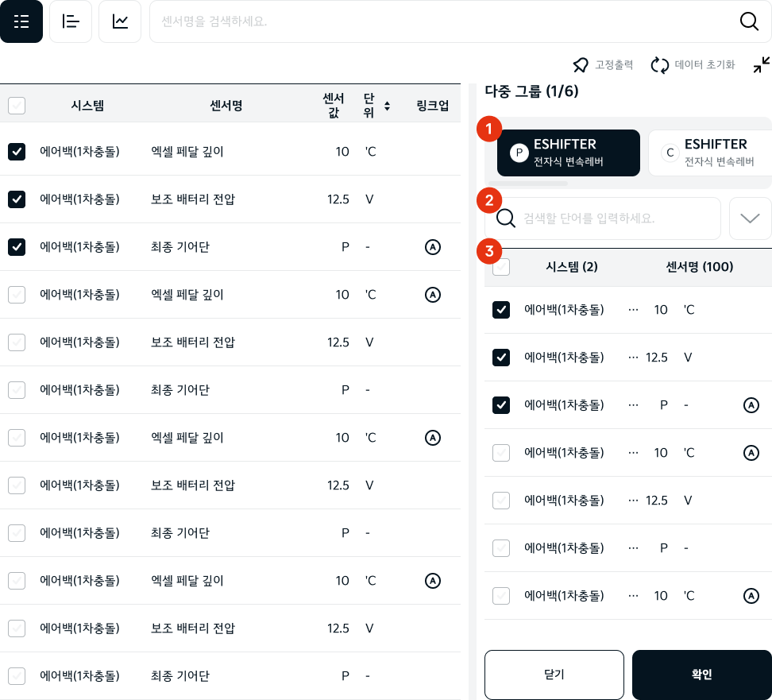This screenshot has height=700, width=772.
Task: Expand ellipsis in right panel third row
Action: coord(633,405)
